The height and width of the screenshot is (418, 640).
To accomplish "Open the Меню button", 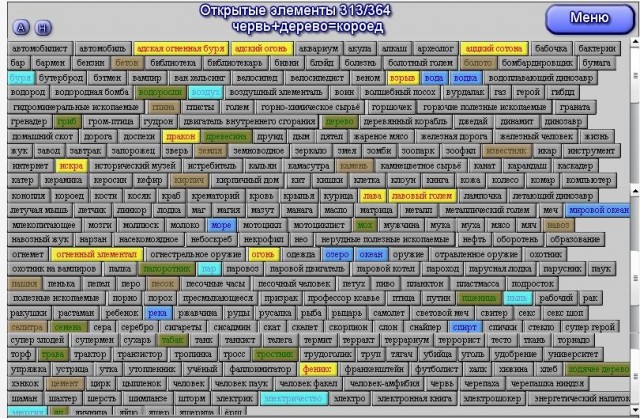I will (x=589, y=18).
